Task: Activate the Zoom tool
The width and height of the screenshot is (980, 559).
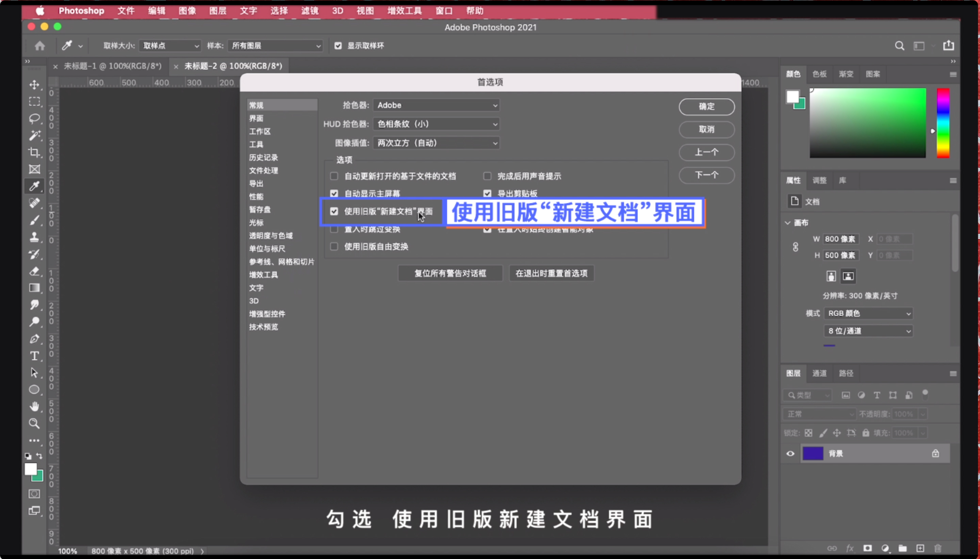Action: click(x=35, y=423)
